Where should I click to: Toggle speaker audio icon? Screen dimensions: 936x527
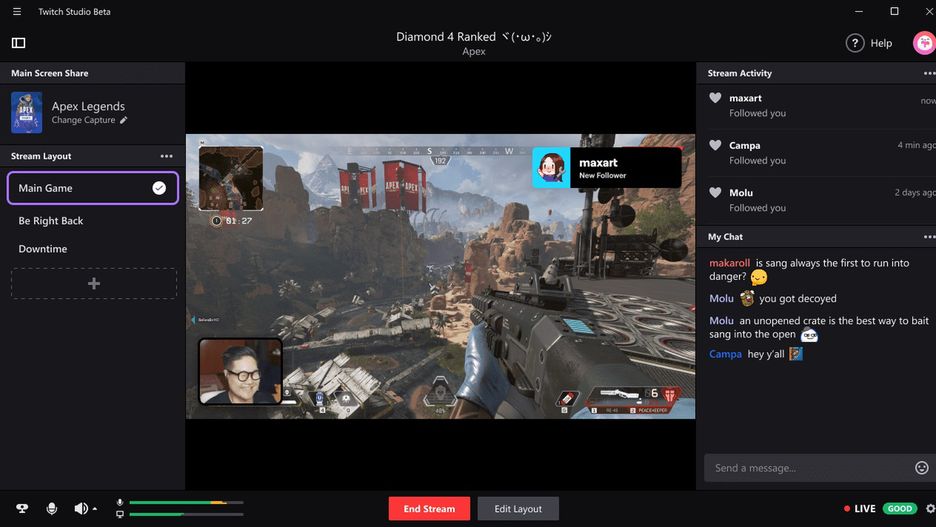tap(81, 508)
